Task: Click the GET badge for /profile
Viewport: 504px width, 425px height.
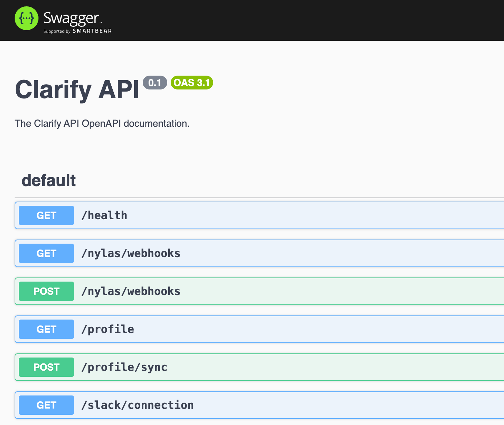Action: click(x=46, y=329)
